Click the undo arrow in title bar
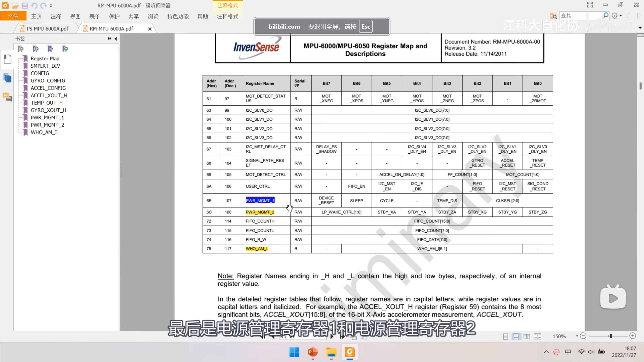The height and width of the screenshot is (362, 644). click(x=34, y=5)
